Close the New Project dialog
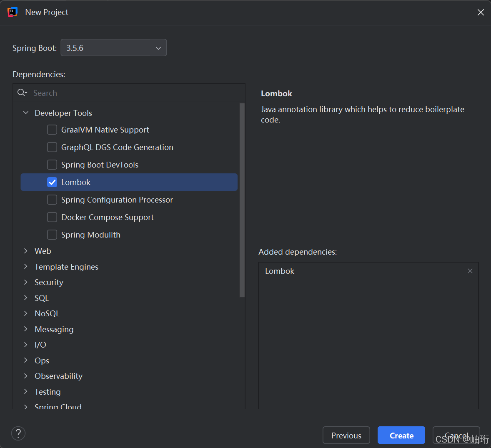This screenshot has height=448, width=491. (480, 12)
